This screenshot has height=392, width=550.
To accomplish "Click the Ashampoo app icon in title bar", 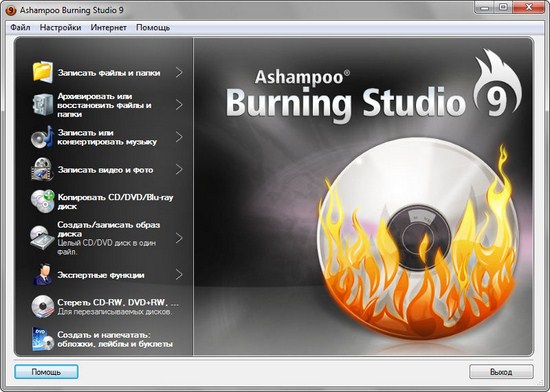I will pyautogui.click(x=11, y=10).
